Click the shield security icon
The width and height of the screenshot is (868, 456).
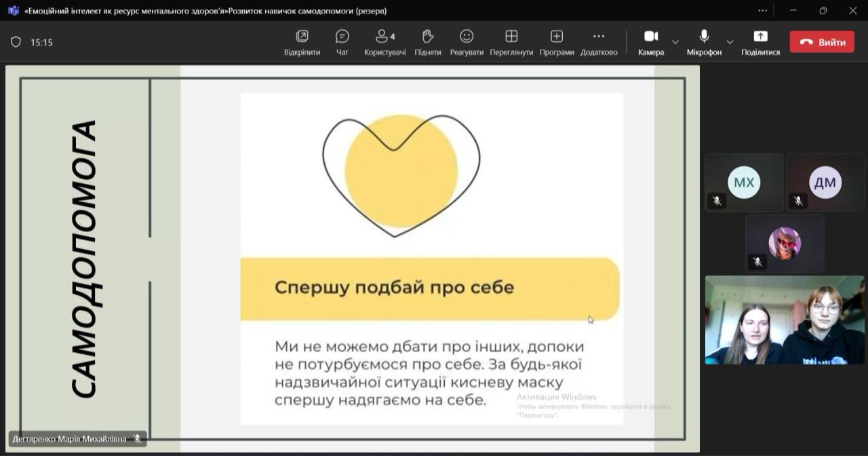[x=16, y=42]
